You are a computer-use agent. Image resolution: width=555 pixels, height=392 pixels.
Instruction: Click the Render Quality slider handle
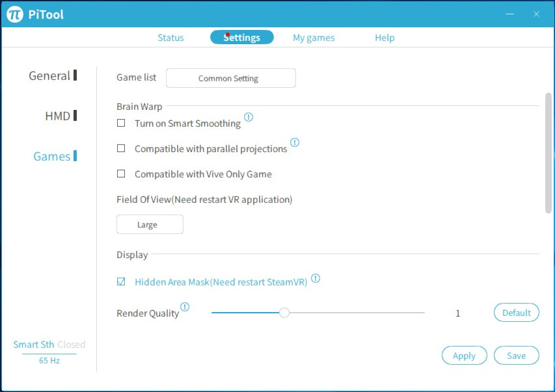tap(284, 313)
